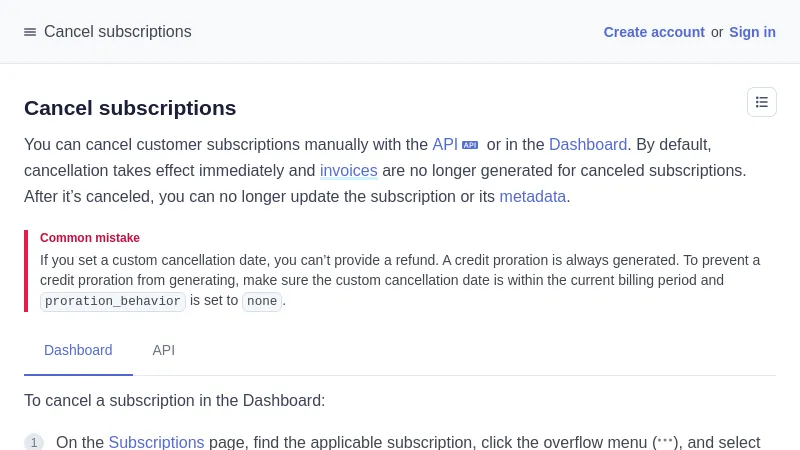Follow the metadata link

pyautogui.click(x=533, y=196)
